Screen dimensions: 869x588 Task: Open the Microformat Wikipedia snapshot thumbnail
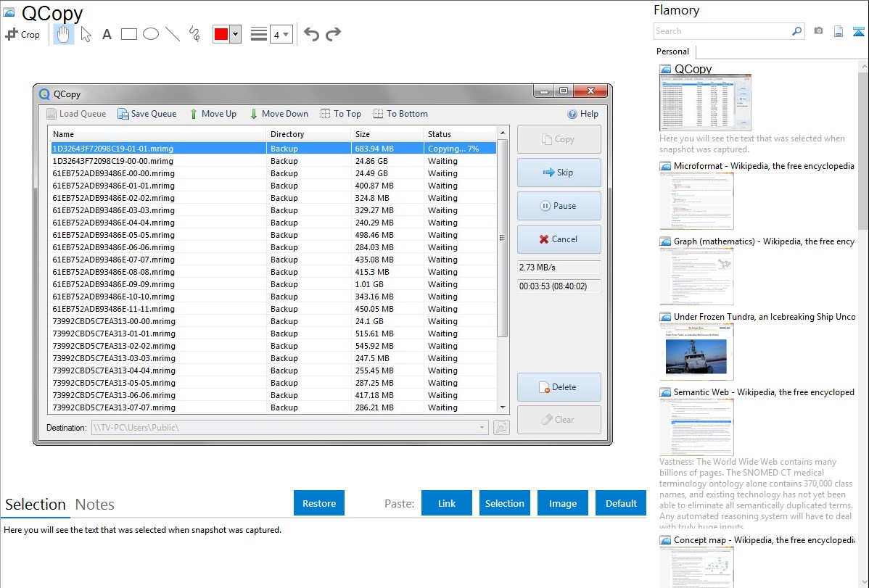[696, 201]
